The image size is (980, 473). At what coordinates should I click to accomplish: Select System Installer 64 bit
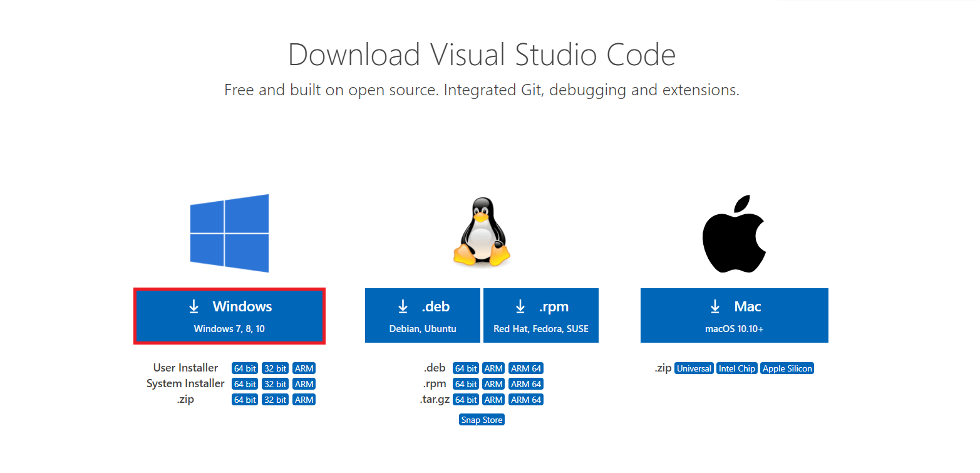[245, 384]
